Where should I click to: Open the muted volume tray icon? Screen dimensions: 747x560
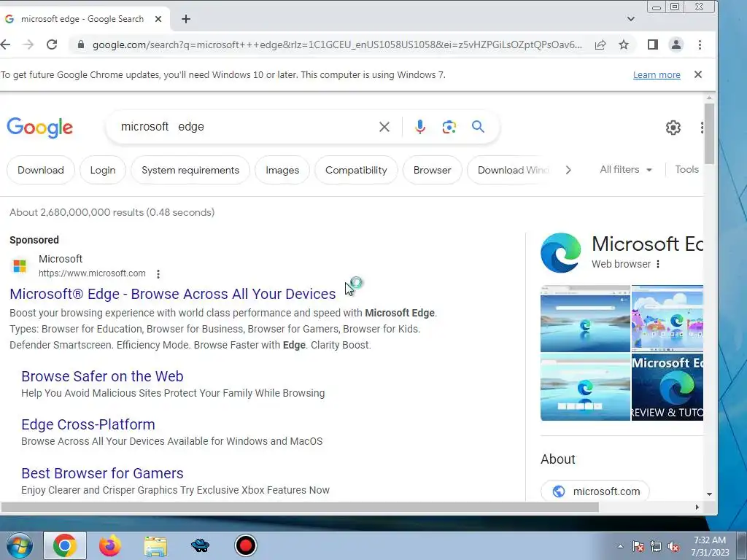(673, 547)
